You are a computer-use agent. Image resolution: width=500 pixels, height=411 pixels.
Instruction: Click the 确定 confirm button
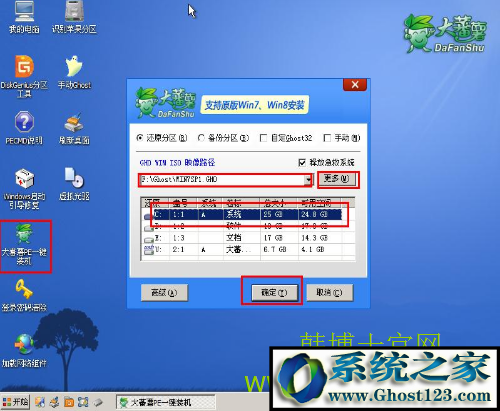point(274,293)
